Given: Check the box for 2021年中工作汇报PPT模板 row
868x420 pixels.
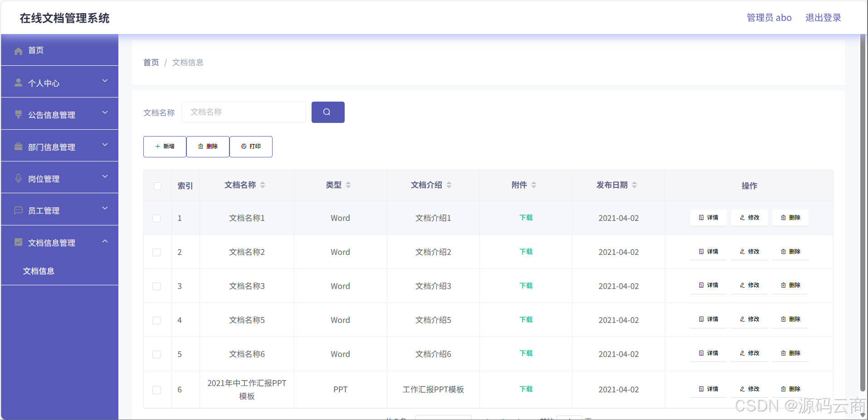Looking at the screenshot, I should (x=156, y=390).
